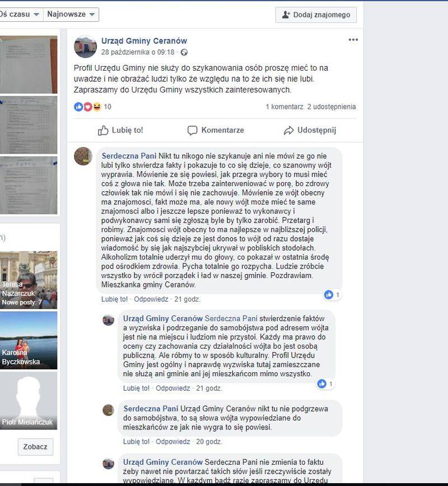Open the like, heart and haha reaction icons
Image resolution: width=448 pixels, height=486 pixels.
pos(88,107)
